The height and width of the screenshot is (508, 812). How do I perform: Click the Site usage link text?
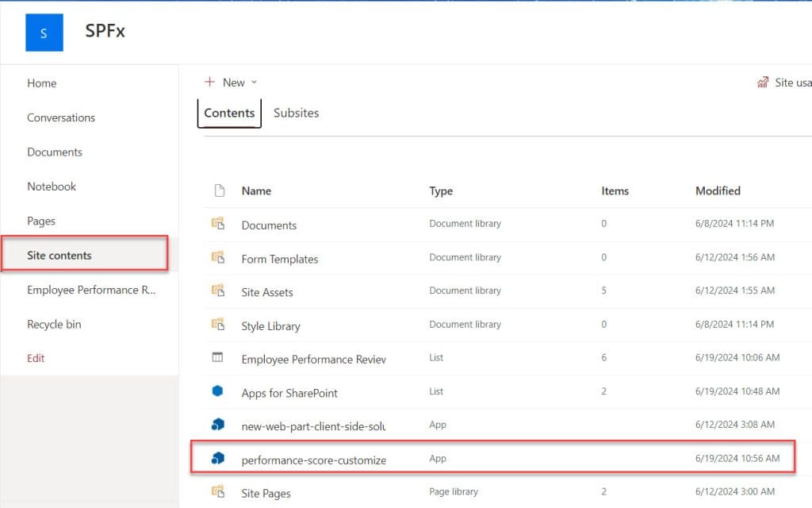793,83
